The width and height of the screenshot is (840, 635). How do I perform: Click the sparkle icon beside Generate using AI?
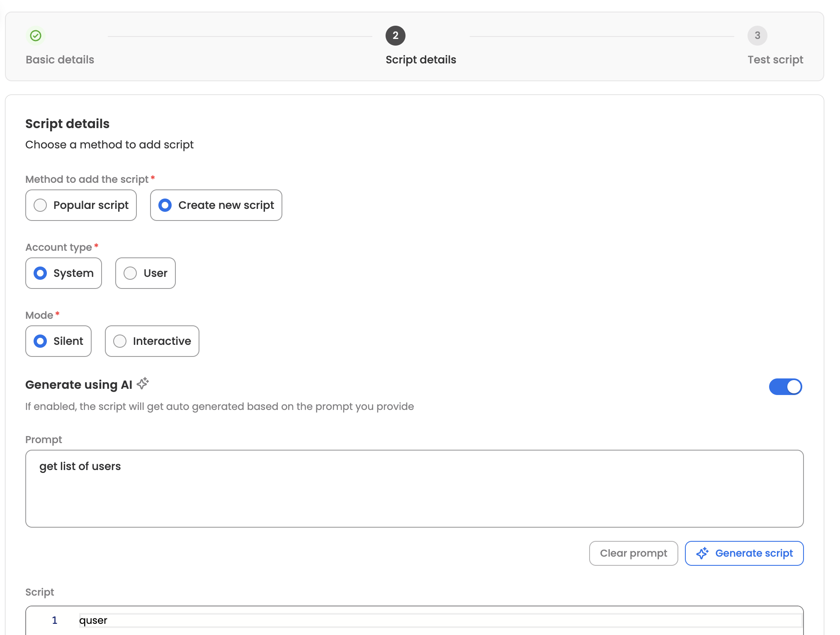tap(143, 383)
